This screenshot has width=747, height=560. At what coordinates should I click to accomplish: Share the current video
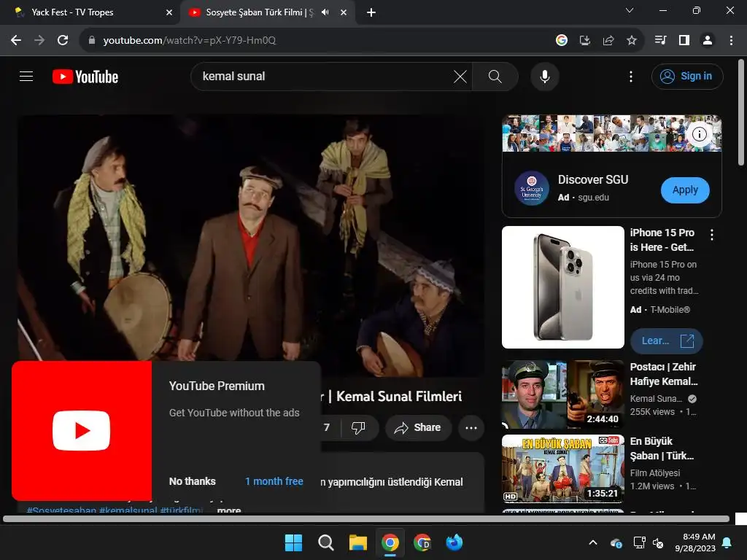click(417, 427)
